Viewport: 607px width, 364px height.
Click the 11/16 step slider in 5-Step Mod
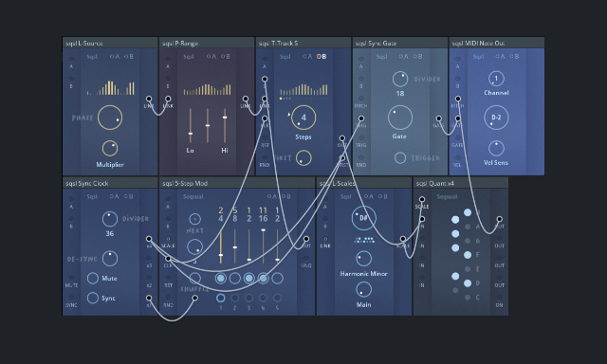click(264, 246)
